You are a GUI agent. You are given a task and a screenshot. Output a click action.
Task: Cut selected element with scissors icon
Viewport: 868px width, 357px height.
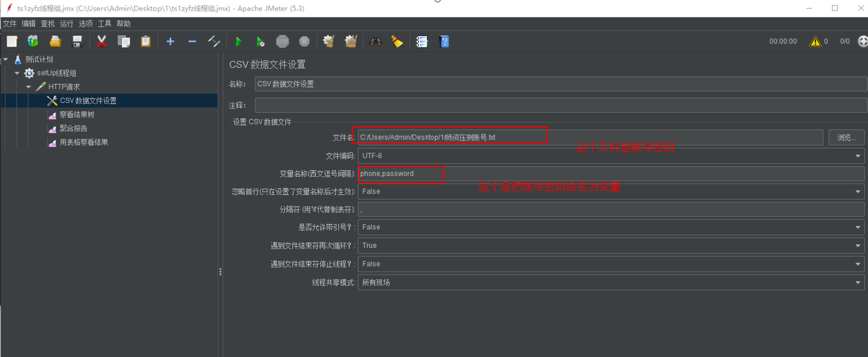click(102, 41)
